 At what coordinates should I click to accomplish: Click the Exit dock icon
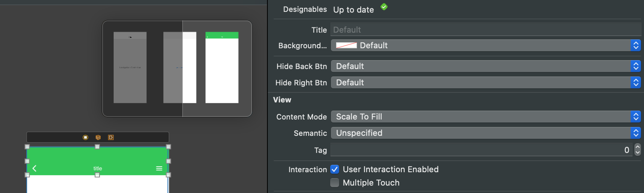[x=111, y=137]
